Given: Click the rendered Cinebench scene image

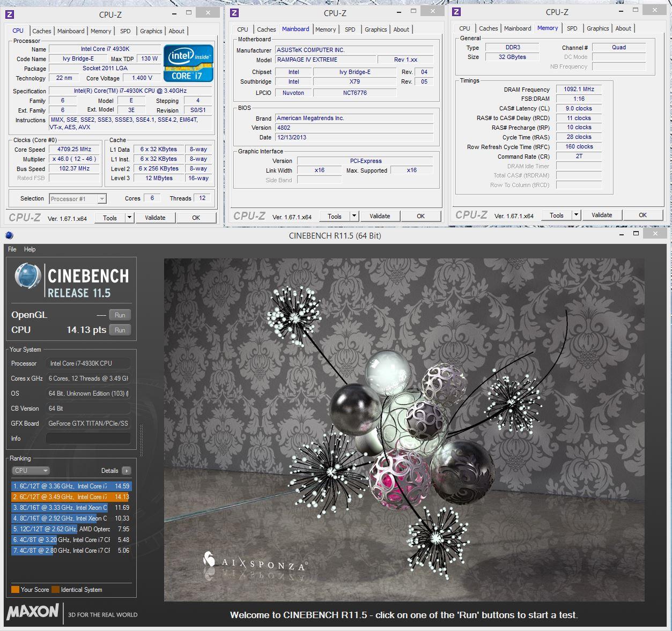Looking at the screenshot, I should coord(404,429).
